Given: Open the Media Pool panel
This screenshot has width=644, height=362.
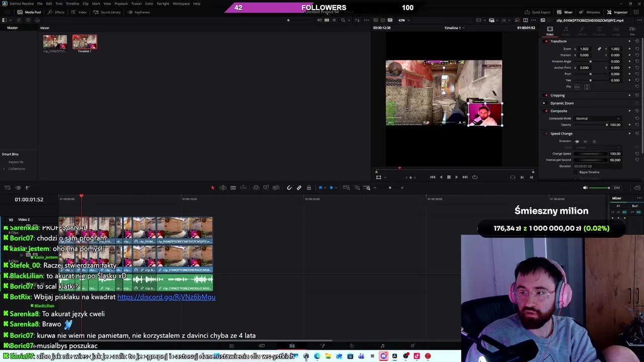Looking at the screenshot, I should 30,12.
